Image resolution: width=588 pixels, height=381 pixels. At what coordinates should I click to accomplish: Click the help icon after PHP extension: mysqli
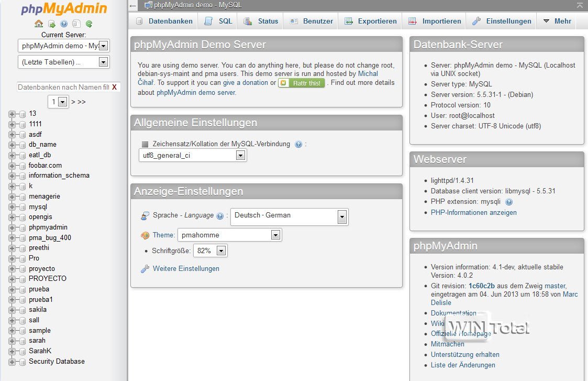coord(509,202)
